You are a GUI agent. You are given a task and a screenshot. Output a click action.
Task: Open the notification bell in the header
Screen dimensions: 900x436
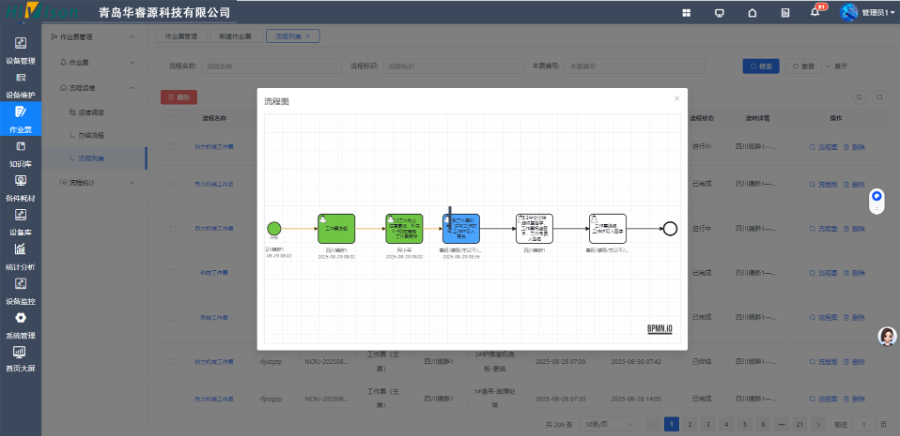click(815, 13)
